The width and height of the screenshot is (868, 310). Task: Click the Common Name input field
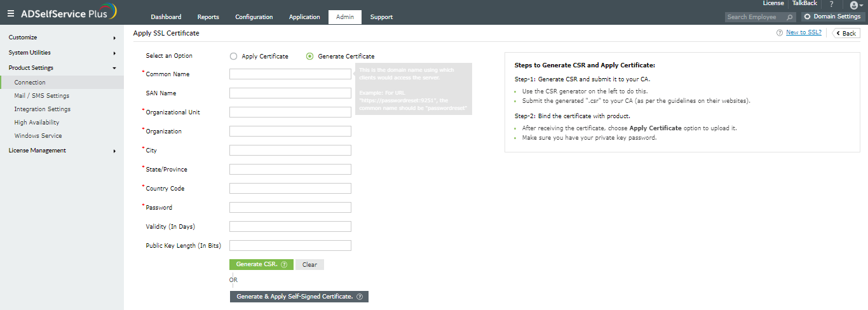290,74
